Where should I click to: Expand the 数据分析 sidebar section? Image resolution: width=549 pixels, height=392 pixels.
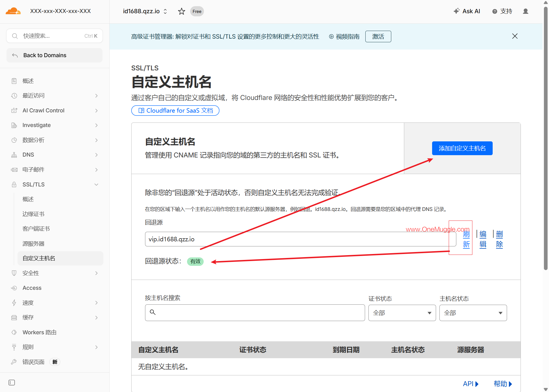[96, 140]
